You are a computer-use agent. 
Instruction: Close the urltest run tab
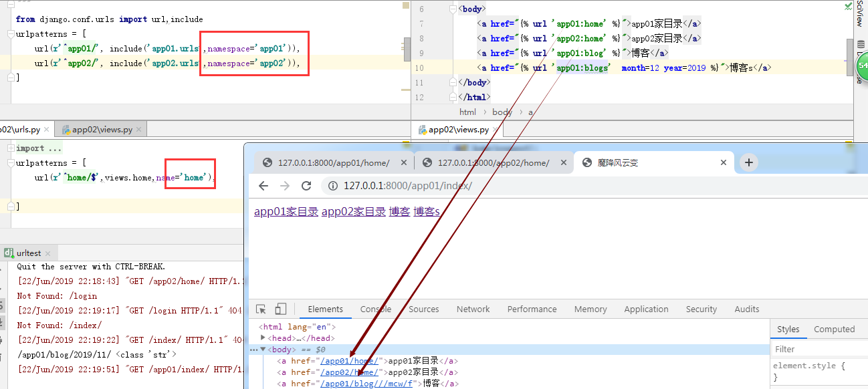click(x=49, y=253)
